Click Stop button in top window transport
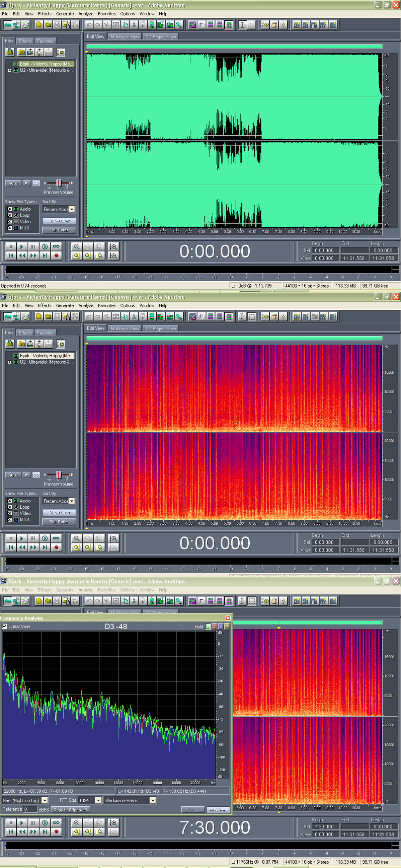This screenshot has height=868, width=401. [11, 247]
